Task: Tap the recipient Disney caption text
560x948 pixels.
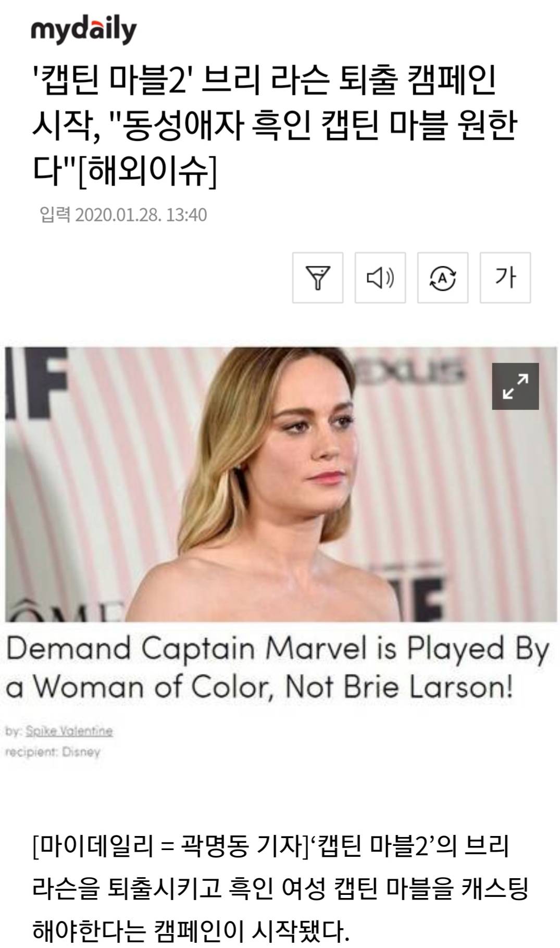Action: pos(53,752)
